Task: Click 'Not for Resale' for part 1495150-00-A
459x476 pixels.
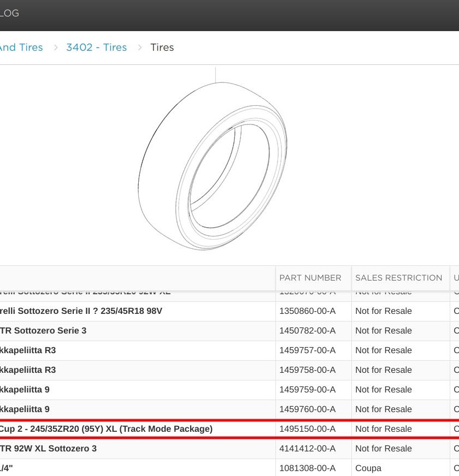Action: coord(383,429)
